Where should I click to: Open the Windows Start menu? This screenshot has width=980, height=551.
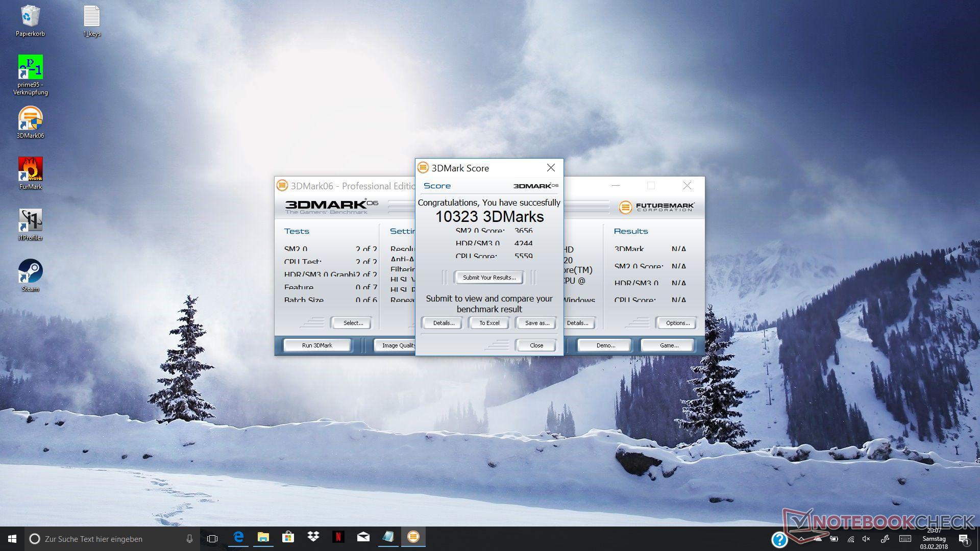[x=12, y=539]
